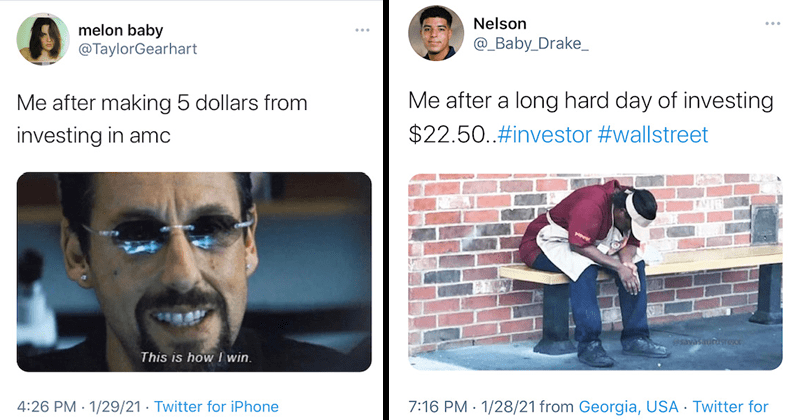Click the melon baby display name
Viewport: 800px width, 420px height.
pos(120,30)
